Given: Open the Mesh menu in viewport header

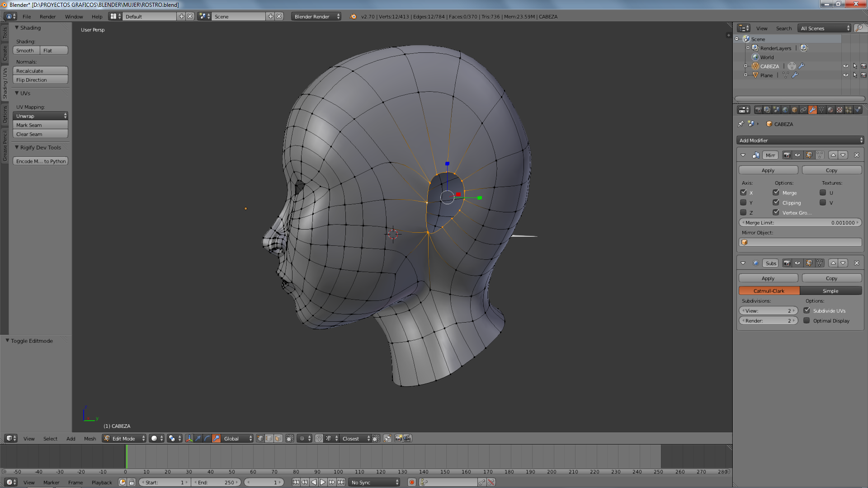Looking at the screenshot, I should (x=90, y=438).
